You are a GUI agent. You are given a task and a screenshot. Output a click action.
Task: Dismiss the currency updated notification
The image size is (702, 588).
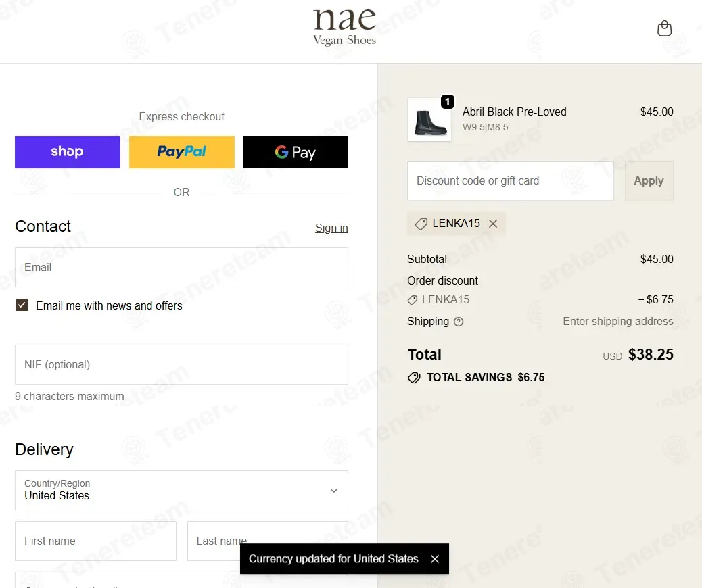pyautogui.click(x=435, y=558)
